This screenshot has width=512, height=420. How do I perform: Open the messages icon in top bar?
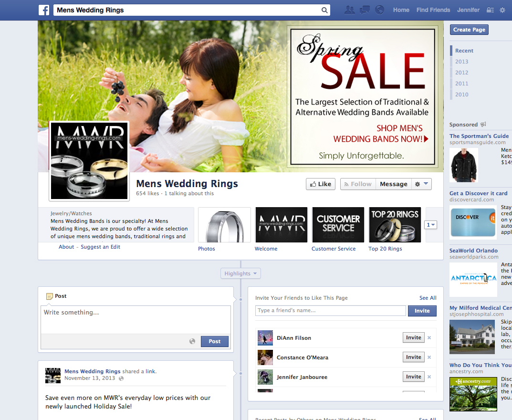[x=365, y=10]
